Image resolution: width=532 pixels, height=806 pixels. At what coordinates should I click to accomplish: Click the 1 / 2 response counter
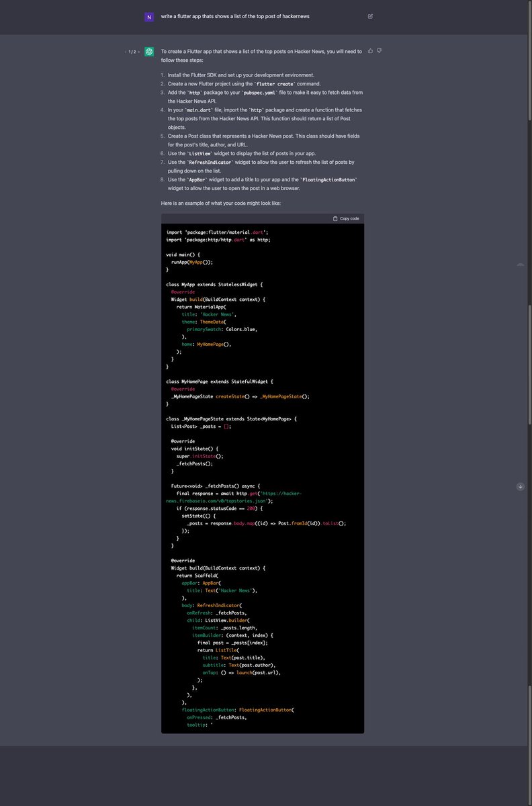pyautogui.click(x=132, y=52)
